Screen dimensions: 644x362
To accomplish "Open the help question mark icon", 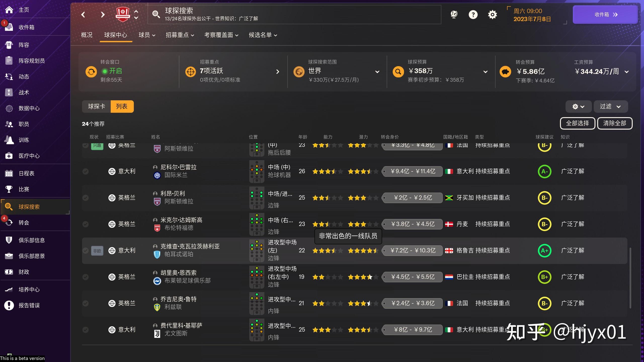I will [473, 15].
